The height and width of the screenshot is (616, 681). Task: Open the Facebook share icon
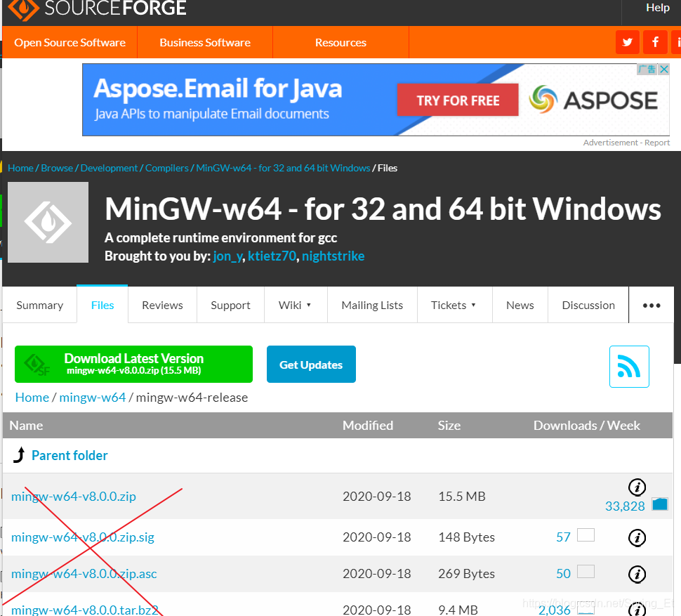655,42
